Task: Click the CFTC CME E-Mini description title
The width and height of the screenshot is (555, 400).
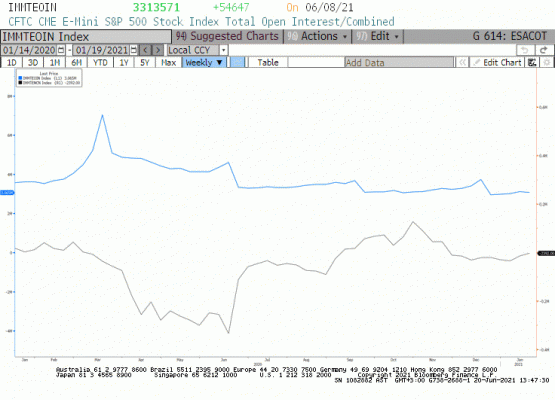Action: pos(201,22)
